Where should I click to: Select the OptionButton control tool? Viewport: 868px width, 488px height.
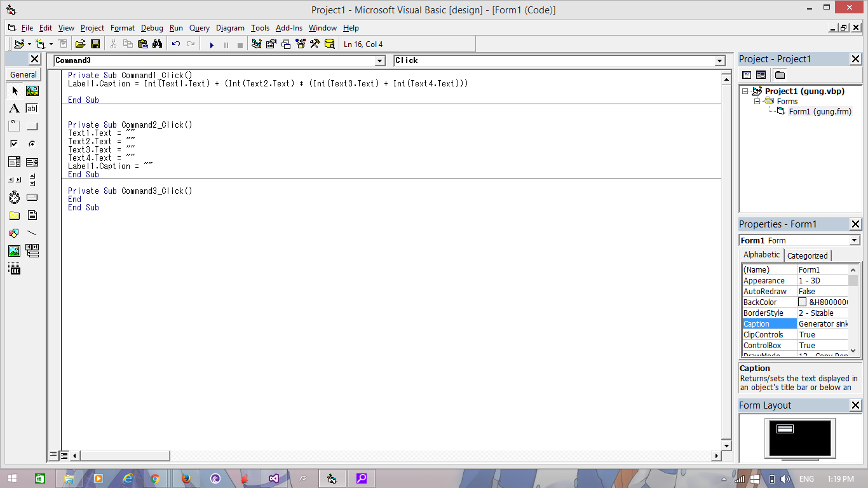tap(32, 144)
